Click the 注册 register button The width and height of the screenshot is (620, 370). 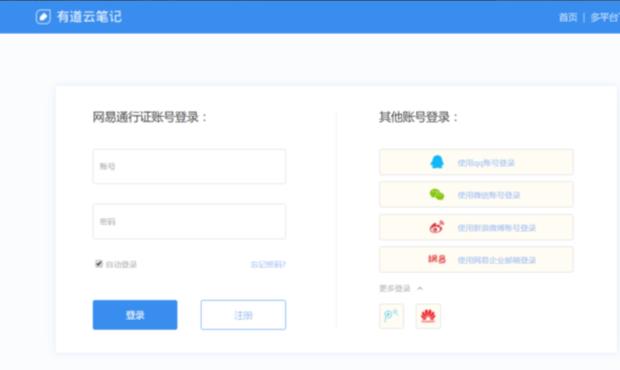pyautogui.click(x=243, y=315)
